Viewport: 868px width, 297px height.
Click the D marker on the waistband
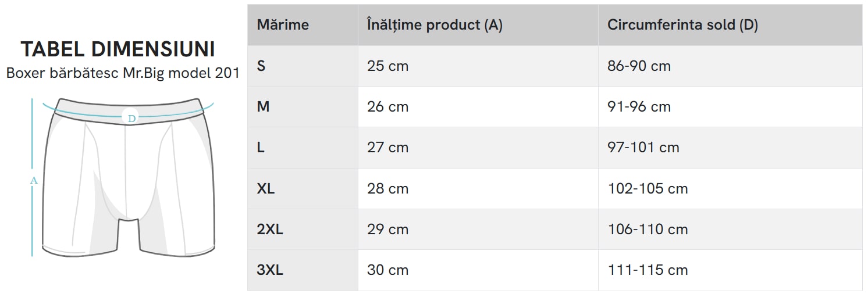(x=131, y=118)
